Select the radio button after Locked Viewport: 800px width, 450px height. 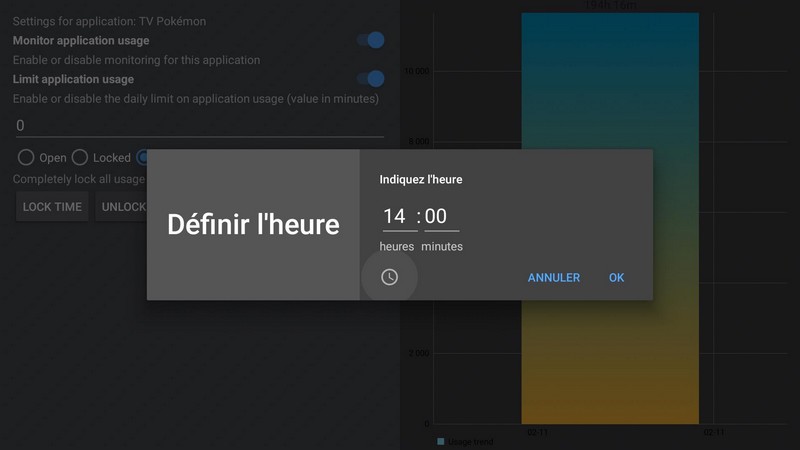click(x=143, y=158)
